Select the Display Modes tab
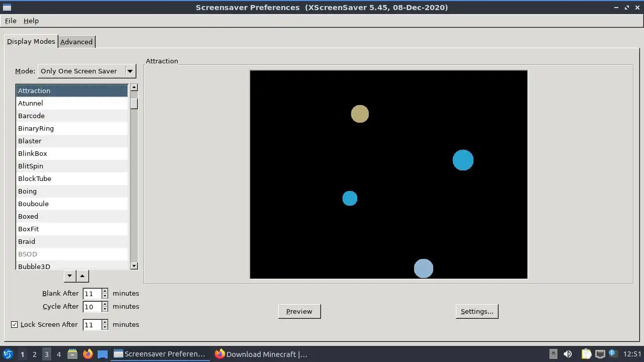Screen dimensions: 644x362 (x=31, y=41)
